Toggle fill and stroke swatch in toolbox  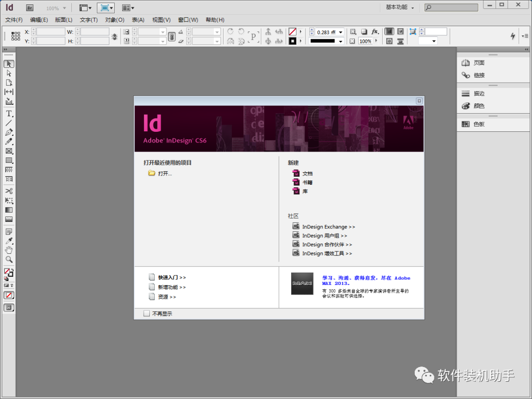pyautogui.click(x=8, y=273)
